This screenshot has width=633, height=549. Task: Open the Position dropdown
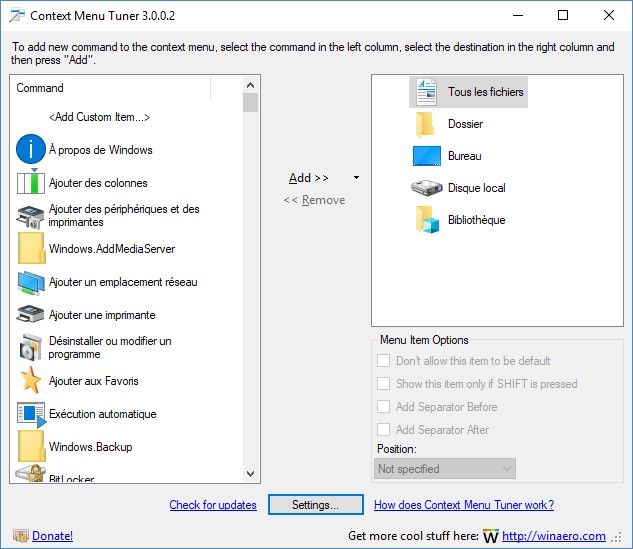[445, 468]
